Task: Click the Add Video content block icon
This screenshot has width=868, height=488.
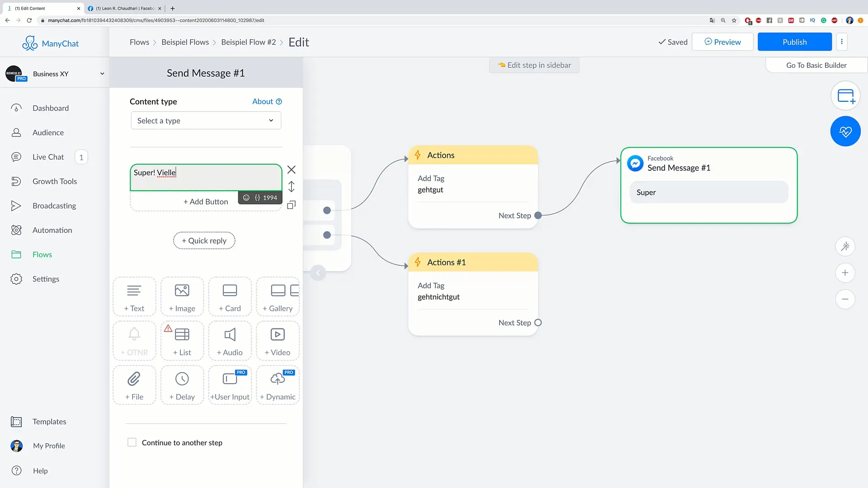Action: coord(278,341)
